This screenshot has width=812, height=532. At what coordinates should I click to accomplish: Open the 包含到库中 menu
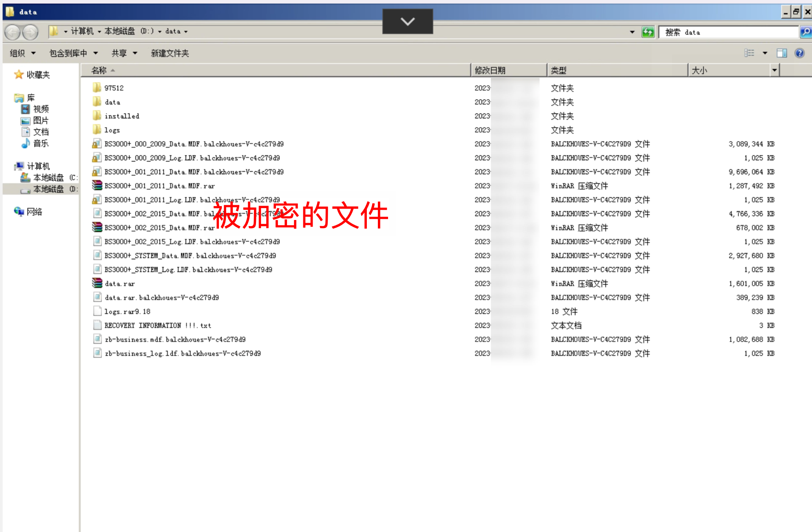[73, 53]
